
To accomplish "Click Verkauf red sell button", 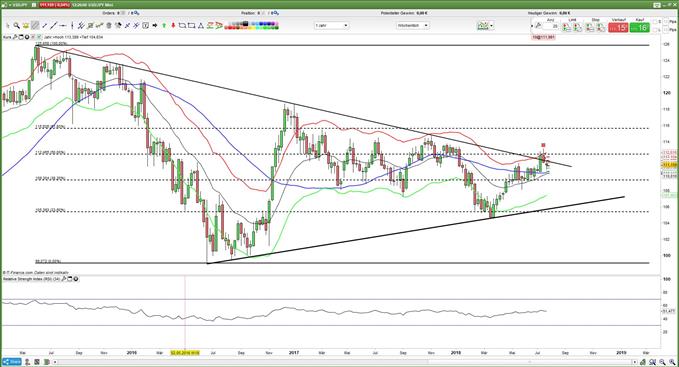I will (618, 28).
